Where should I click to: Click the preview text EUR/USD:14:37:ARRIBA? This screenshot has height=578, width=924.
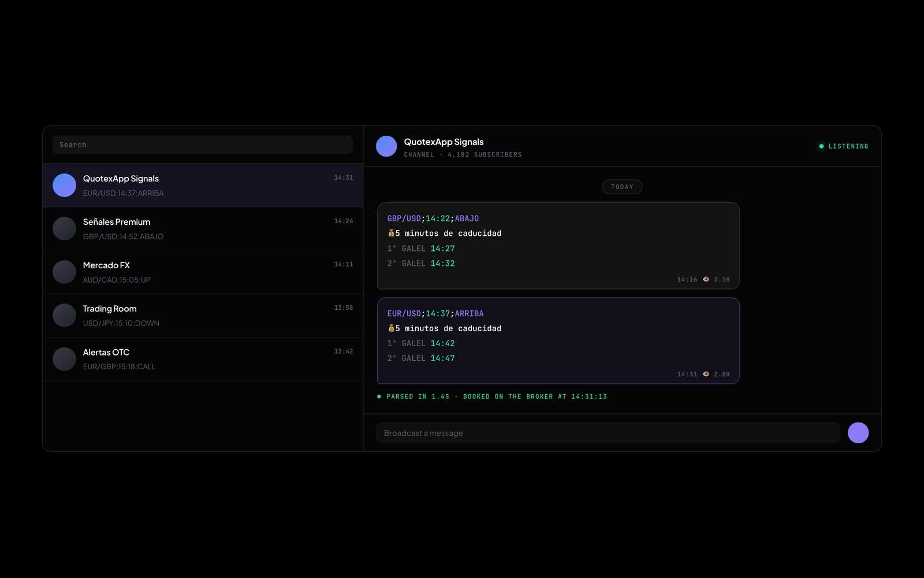pyautogui.click(x=123, y=193)
